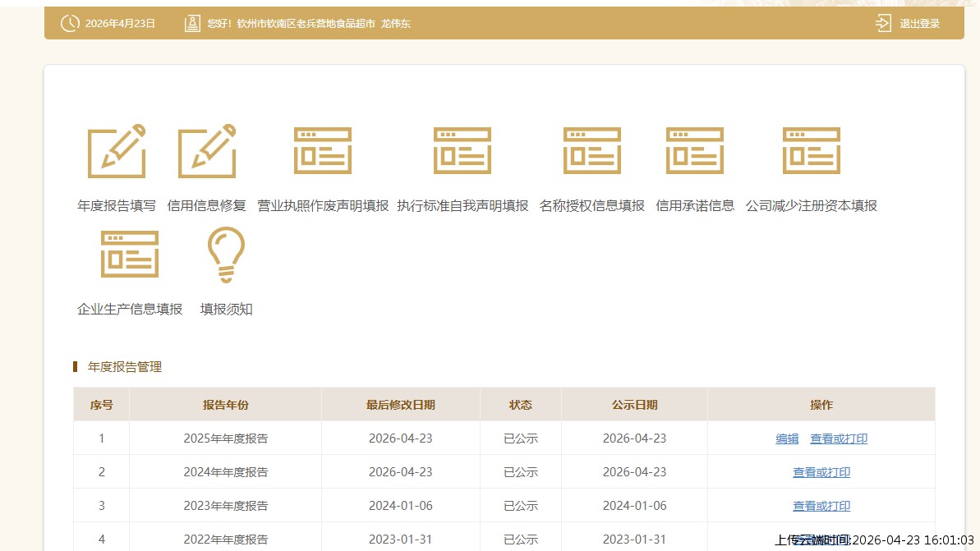The width and height of the screenshot is (980, 551).
Task: Edit the 2025 annual report via 编辑
Action: tap(787, 439)
